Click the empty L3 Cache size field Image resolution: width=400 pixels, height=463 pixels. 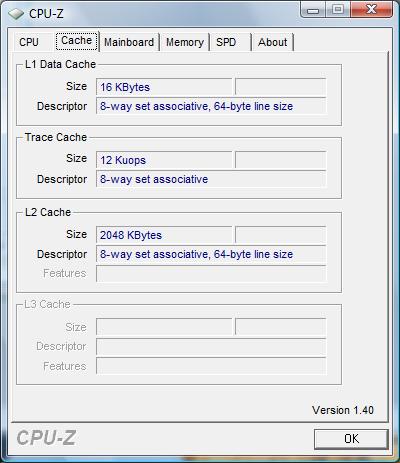coord(164,327)
